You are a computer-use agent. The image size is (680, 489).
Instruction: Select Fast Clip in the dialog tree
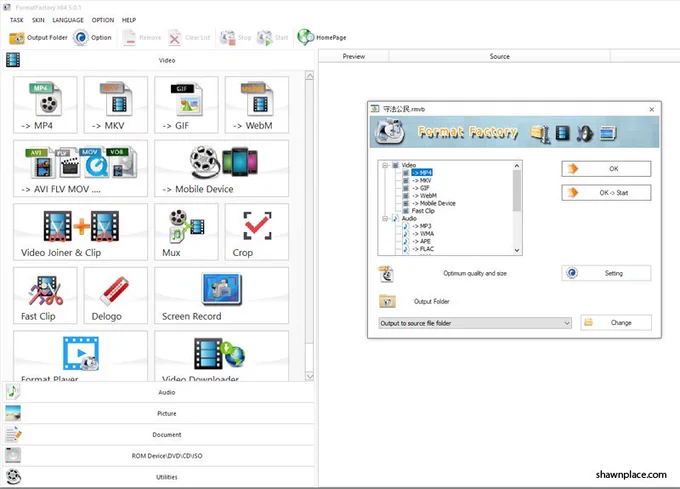point(423,211)
